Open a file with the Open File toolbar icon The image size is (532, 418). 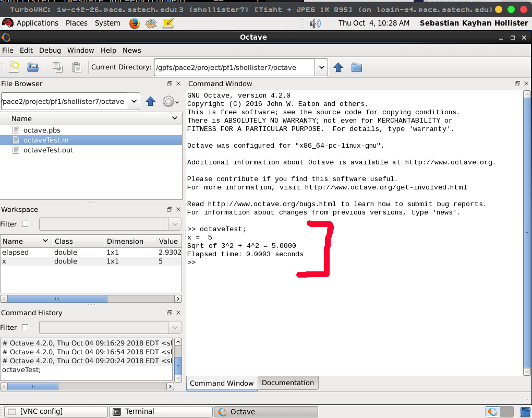(x=32, y=67)
